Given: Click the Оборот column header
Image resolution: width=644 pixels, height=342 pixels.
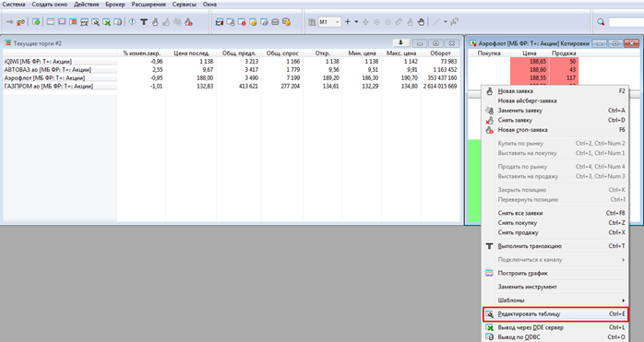Looking at the screenshot, I should [440, 53].
